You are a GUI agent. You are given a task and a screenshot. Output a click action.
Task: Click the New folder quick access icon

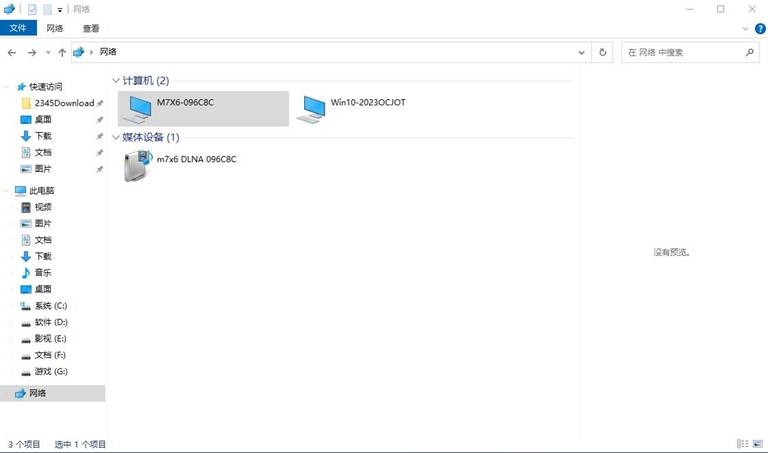tap(47, 9)
